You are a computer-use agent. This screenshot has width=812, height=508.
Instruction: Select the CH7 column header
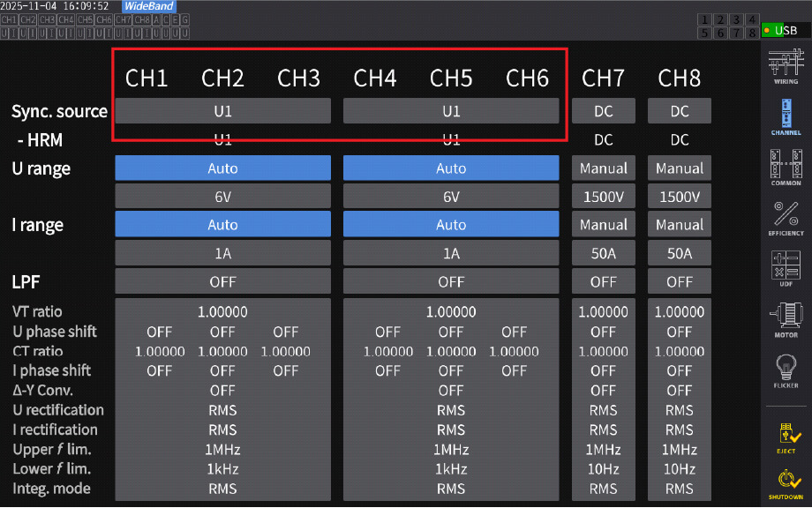pos(604,78)
